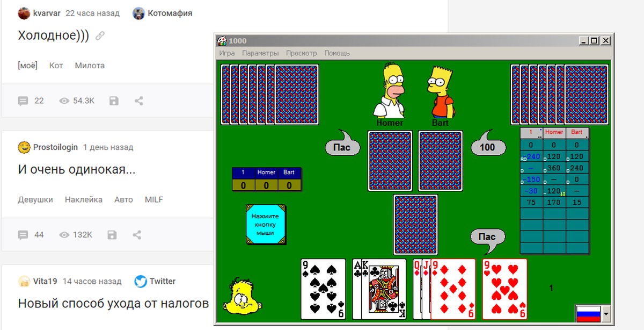Image resolution: width=644 pixels, height=330 pixels.
Task: Open comments icon showing 22
Action: [x=23, y=101]
